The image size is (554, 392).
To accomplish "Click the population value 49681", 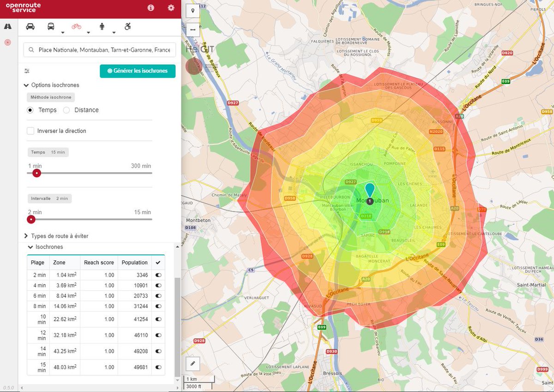I will (x=140, y=368).
